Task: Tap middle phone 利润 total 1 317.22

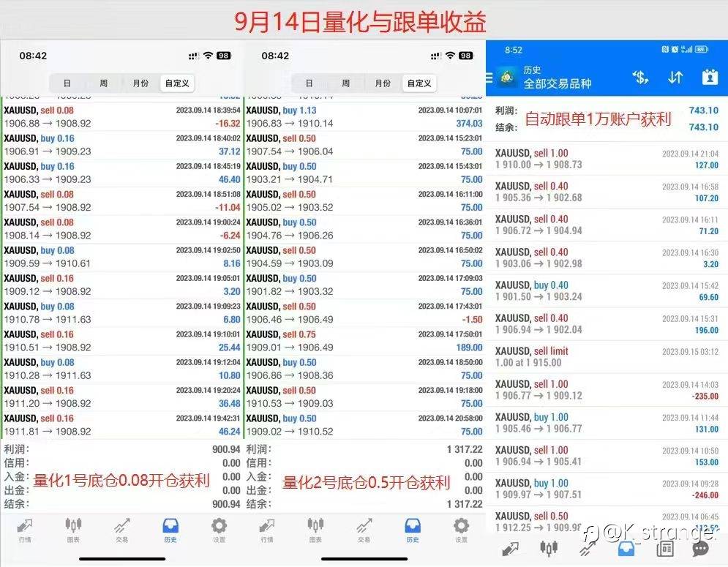Action: (465, 449)
